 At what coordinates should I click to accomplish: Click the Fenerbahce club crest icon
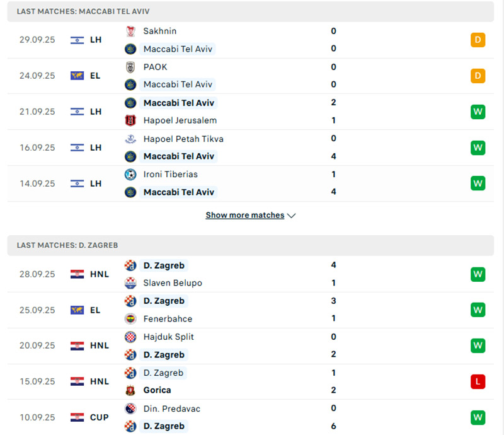click(130, 319)
